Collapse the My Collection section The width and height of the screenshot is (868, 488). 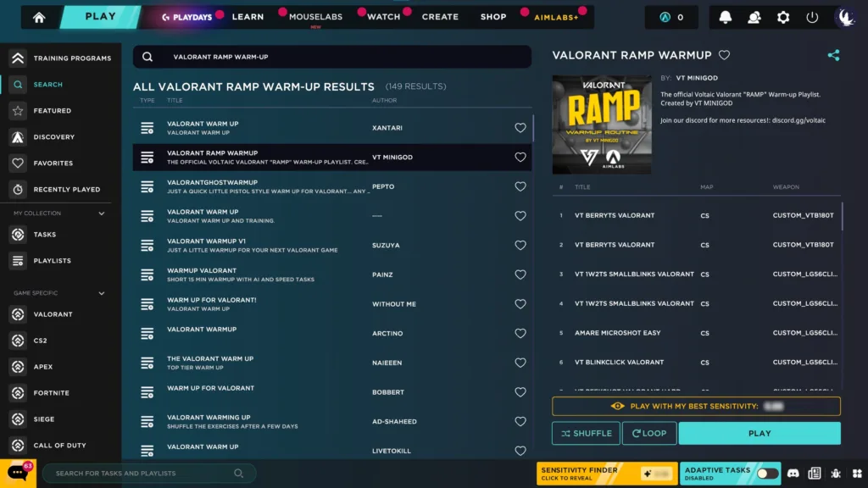[x=102, y=213]
